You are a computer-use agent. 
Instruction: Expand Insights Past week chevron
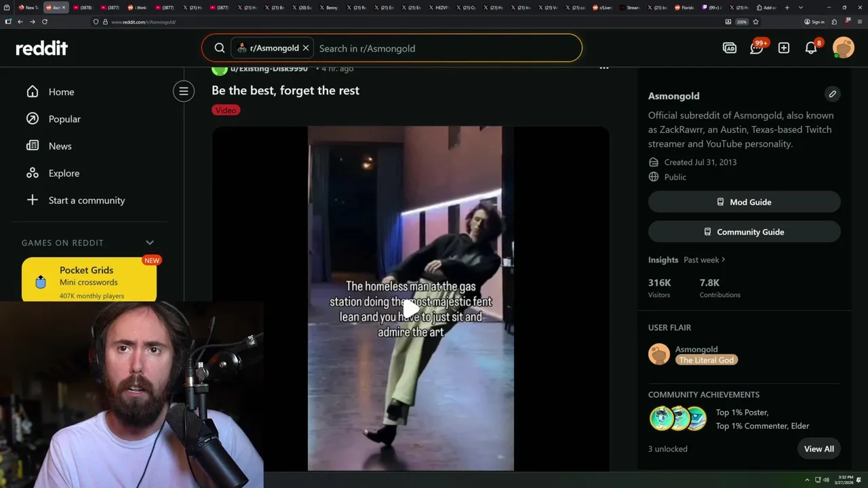point(724,260)
